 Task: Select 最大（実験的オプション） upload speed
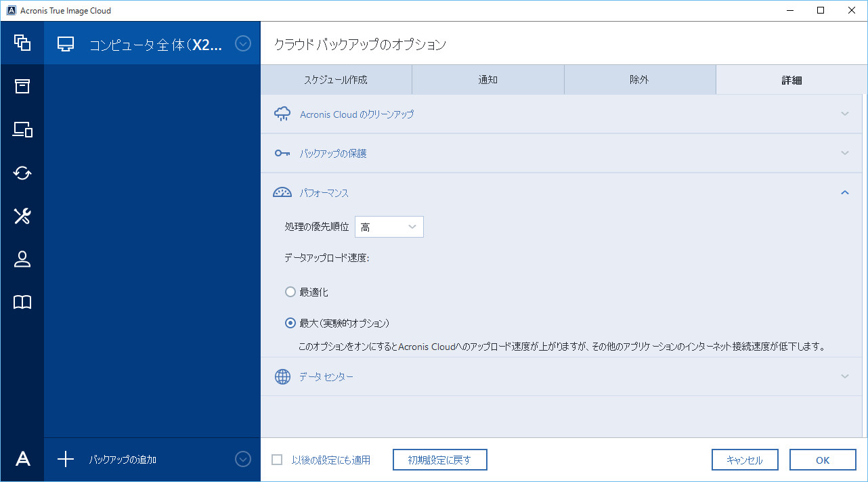pyautogui.click(x=290, y=324)
